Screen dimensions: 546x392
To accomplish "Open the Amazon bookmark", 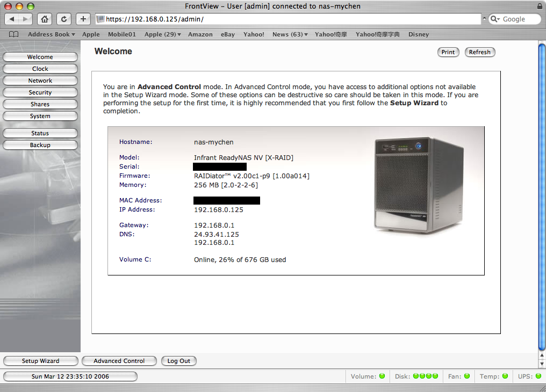I will pos(200,34).
